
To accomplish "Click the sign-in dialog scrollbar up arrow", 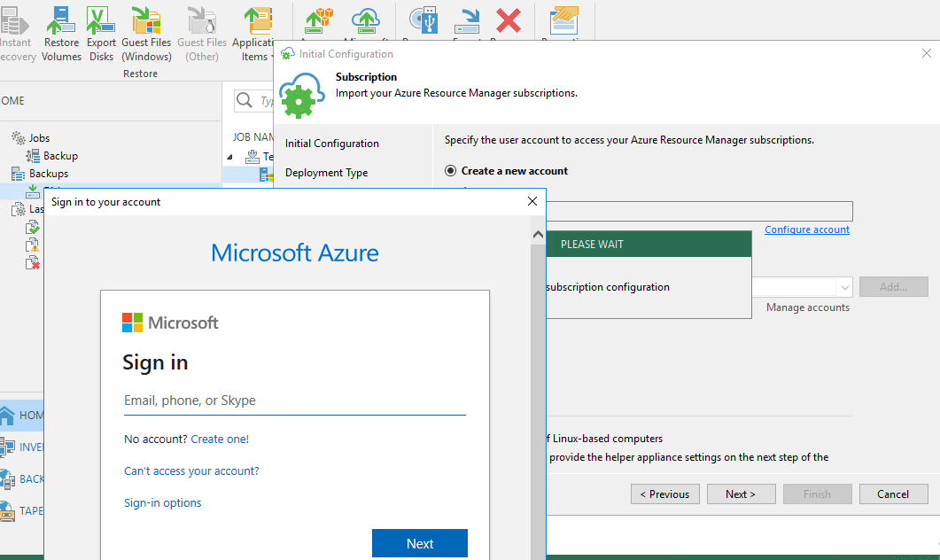I will point(538,235).
